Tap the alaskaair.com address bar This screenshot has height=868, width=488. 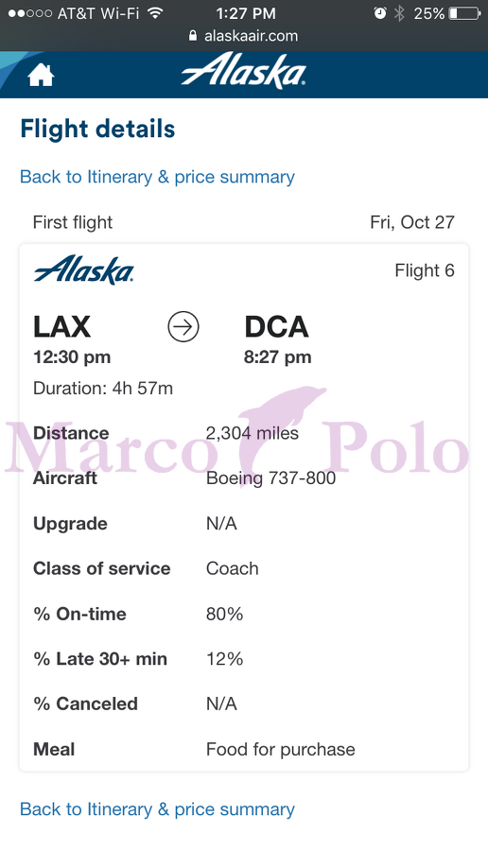244,36
